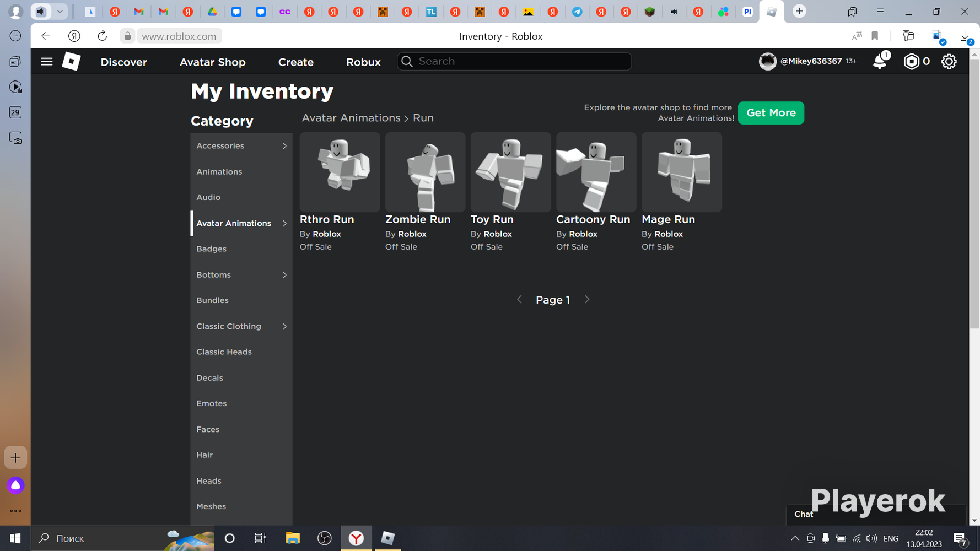Switch to the Telegram browser tab
Screen dimensions: 980x551
pos(577,12)
